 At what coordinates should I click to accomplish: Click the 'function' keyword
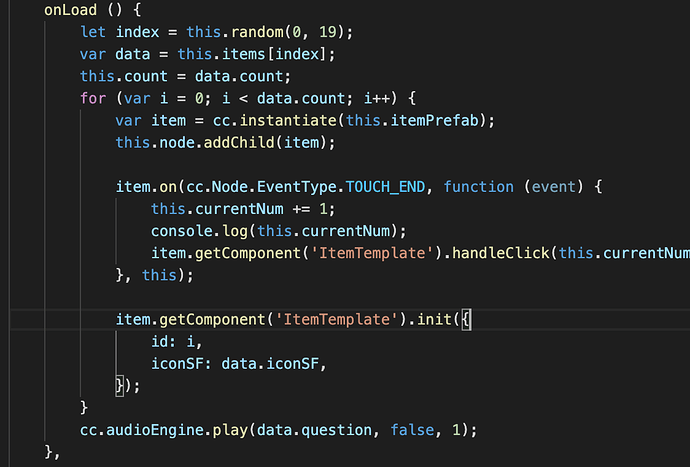[x=478, y=187]
